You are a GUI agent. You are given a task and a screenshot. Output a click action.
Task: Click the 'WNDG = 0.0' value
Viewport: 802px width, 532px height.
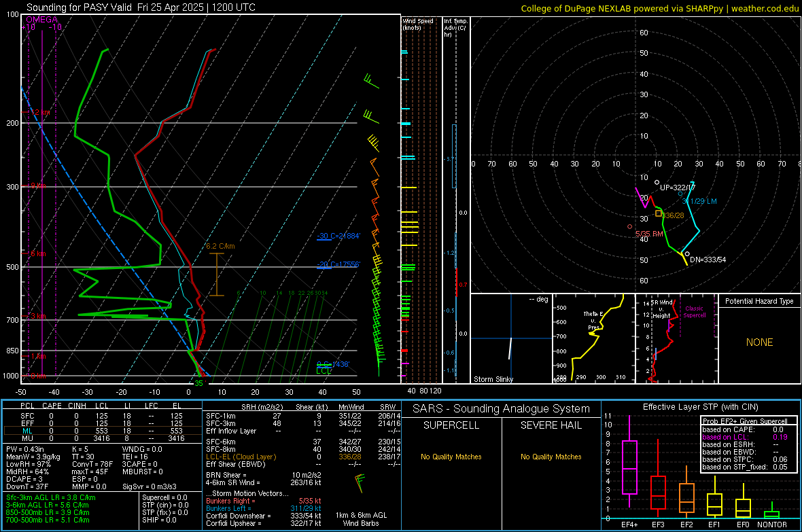click(142, 449)
